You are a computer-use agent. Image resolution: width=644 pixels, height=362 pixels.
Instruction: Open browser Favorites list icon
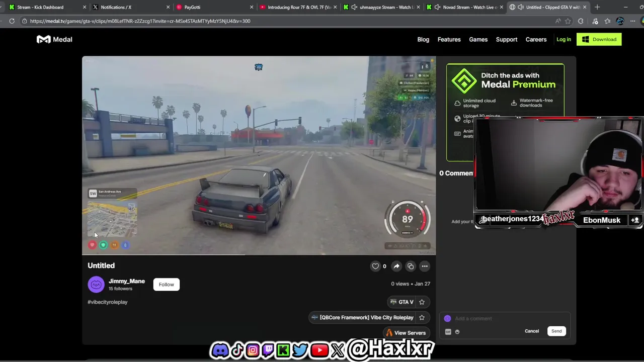pyautogui.click(x=607, y=21)
